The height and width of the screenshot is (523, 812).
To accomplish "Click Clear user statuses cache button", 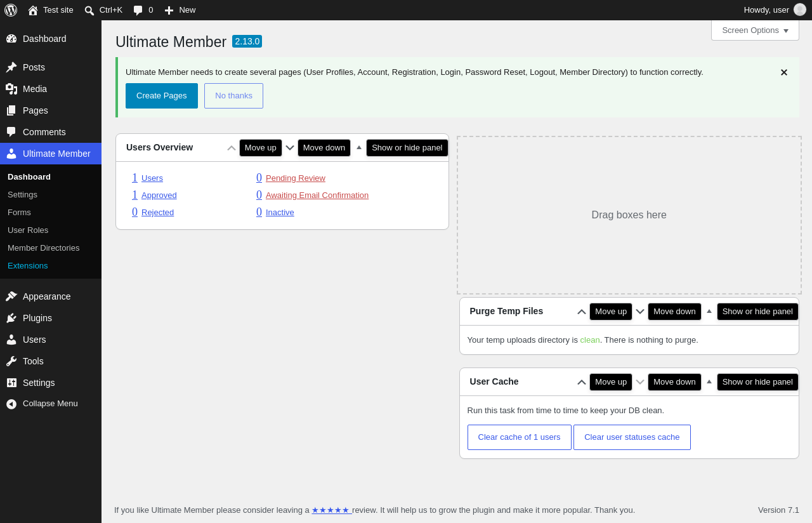I will pyautogui.click(x=632, y=437).
